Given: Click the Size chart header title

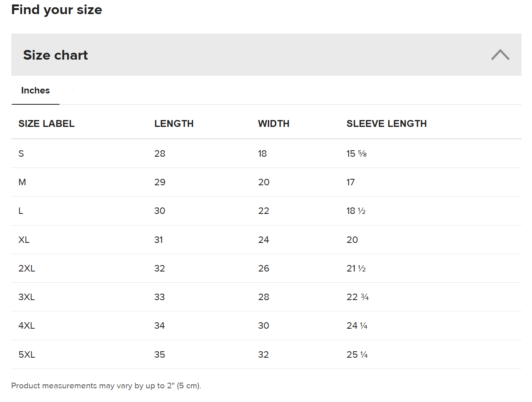Looking at the screenshot, I should (56, 55).
